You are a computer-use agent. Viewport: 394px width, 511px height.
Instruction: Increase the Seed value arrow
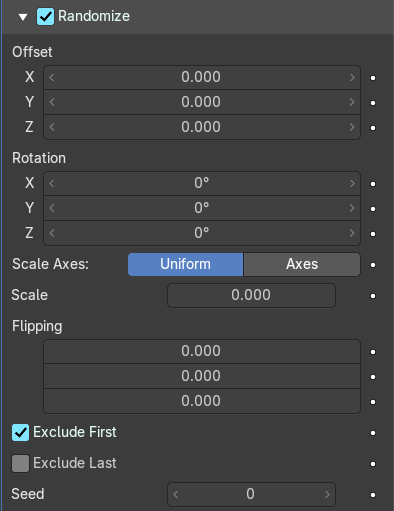[327, 494]
